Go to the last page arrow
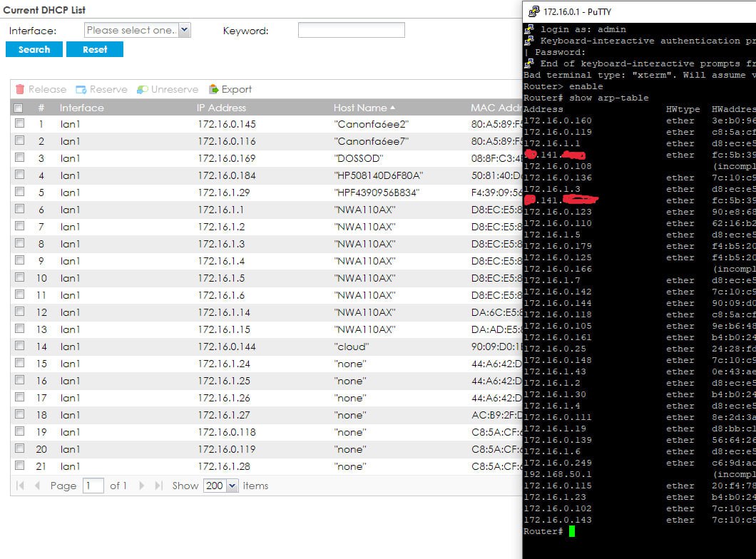Screen dimensions: 756x559 coord(158,486)
